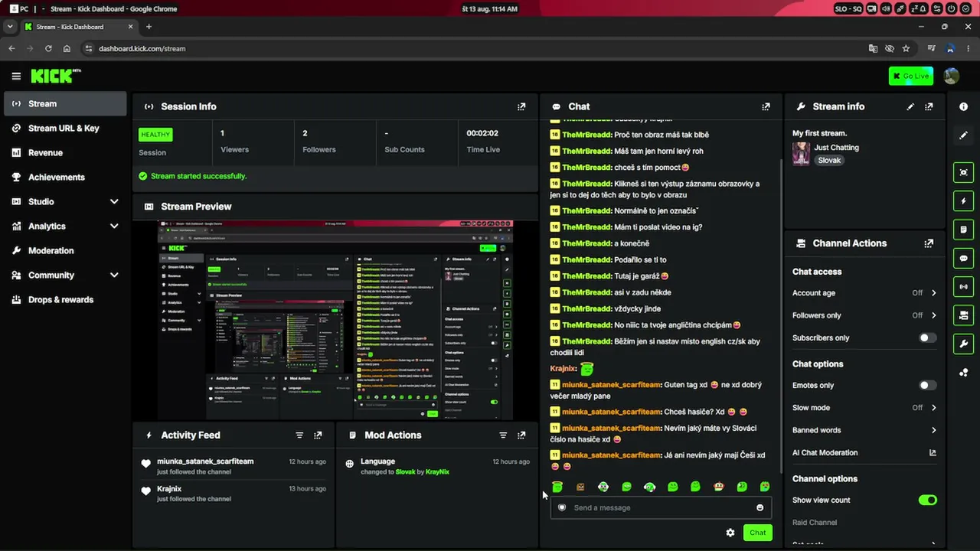Image resolution: width=980 pixels, height=551 pixels.
Task: Toggle the Session Info broadcast icon in the right sidebar
Action: click(963, 286)
